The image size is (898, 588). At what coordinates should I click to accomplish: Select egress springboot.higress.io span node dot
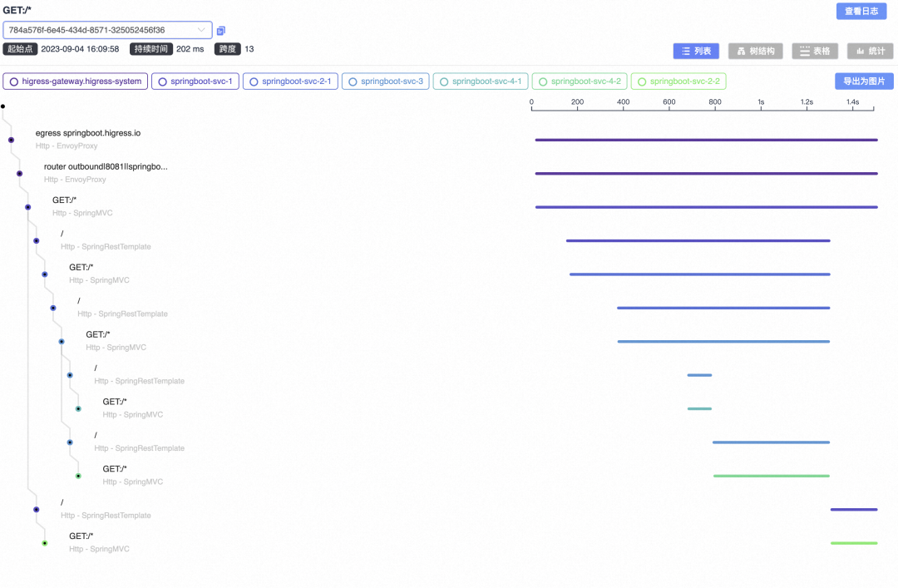tap(11, 140)
